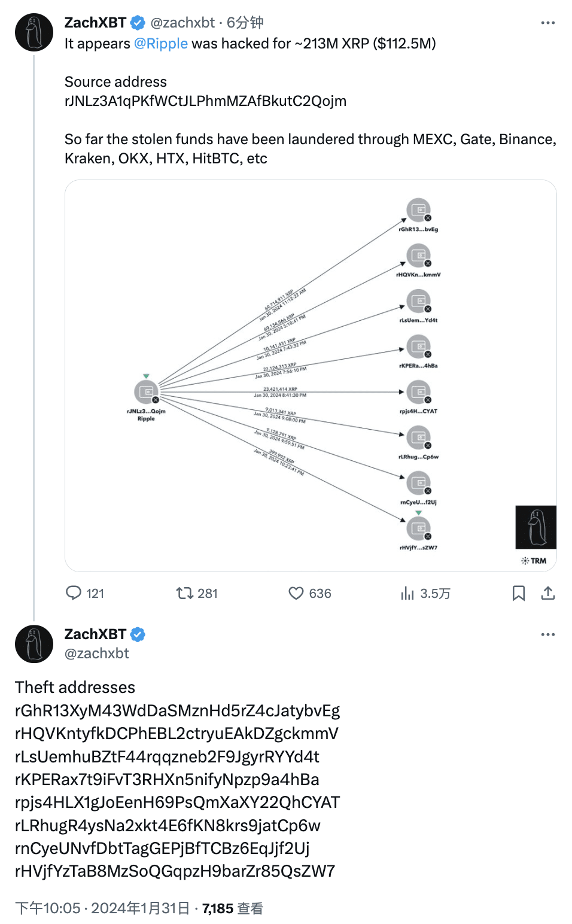The image size is (572, 924).
Task: Open the attached TRM fund-flow chart image
Action: tap(309, 374)
